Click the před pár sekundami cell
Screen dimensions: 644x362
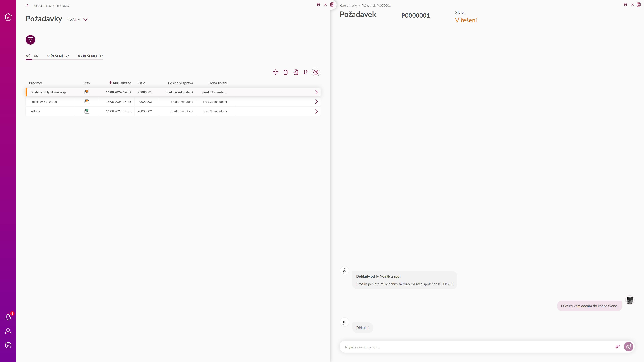pyautogui.click(x=179, y=92)
